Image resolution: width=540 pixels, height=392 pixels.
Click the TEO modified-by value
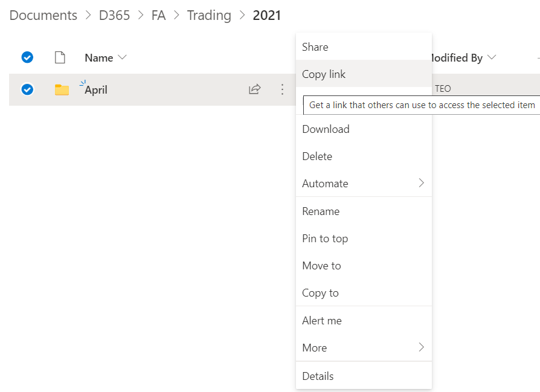443,89
